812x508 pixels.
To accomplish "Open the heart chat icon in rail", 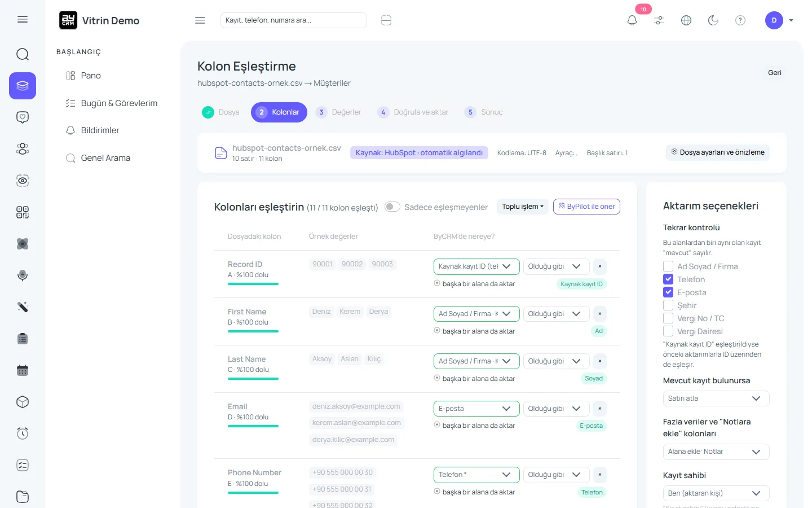I will click(x=23, y=117).
